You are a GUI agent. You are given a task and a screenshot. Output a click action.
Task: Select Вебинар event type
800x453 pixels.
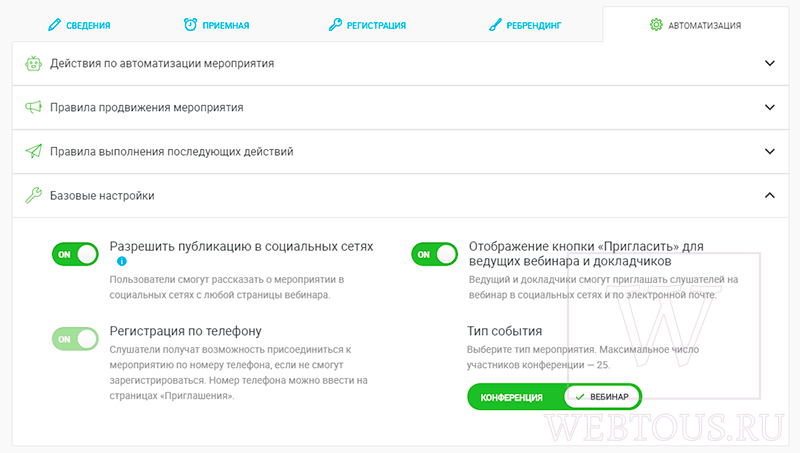(602, 396)
